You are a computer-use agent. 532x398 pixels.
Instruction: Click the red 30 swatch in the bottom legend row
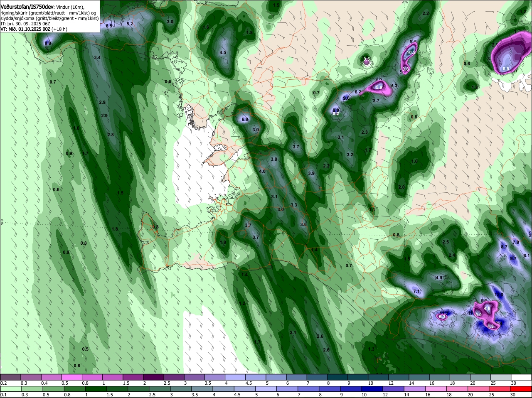pos(522,389)
